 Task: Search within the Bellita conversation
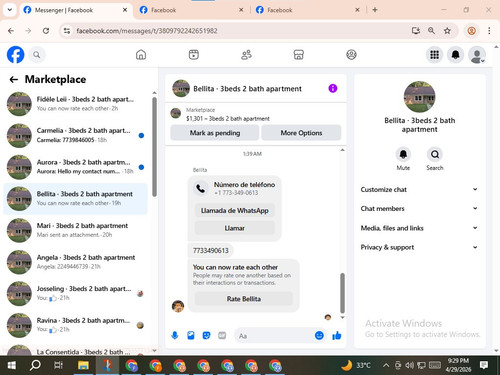435,155
